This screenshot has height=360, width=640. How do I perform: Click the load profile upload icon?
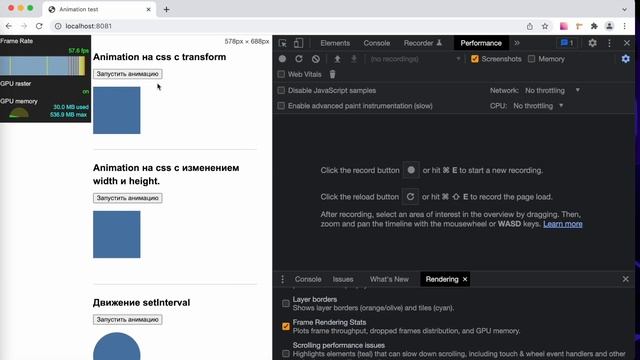click(337, 59)
